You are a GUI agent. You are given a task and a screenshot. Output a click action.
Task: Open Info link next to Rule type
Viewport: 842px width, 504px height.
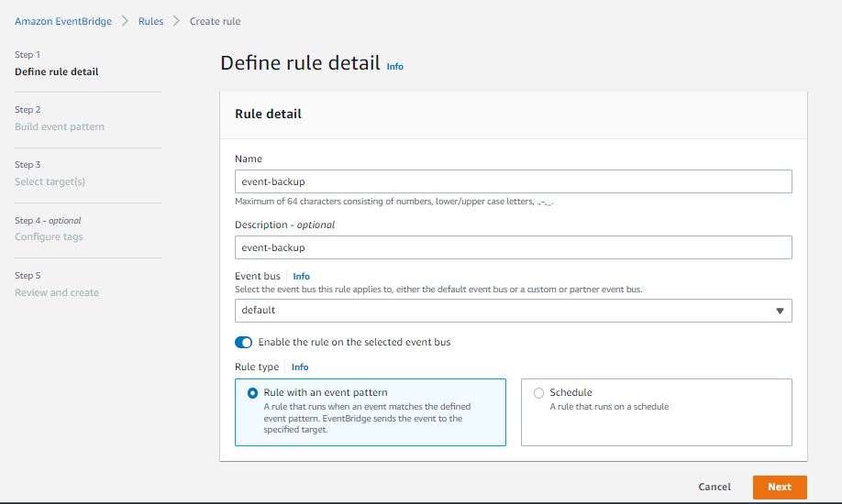(300, 367)
